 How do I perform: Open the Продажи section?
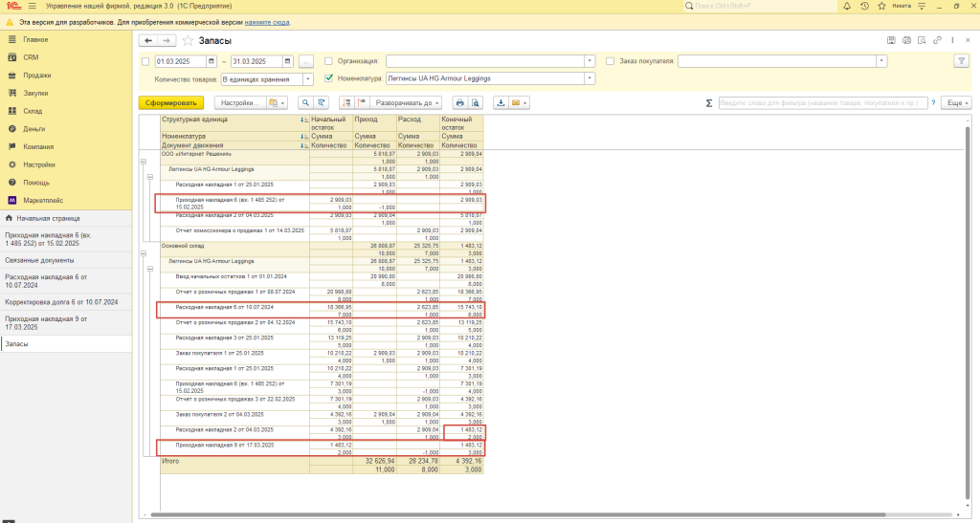(66, 75)
